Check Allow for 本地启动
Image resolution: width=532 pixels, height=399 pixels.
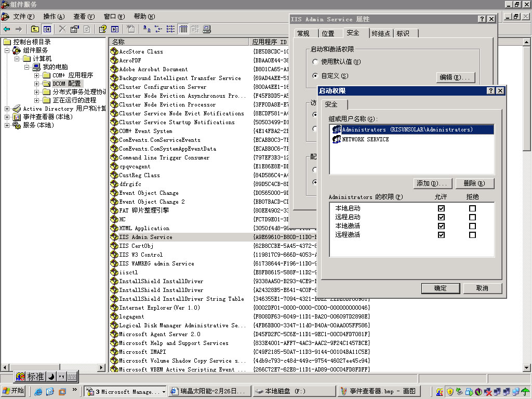click(x=441, y=208)
